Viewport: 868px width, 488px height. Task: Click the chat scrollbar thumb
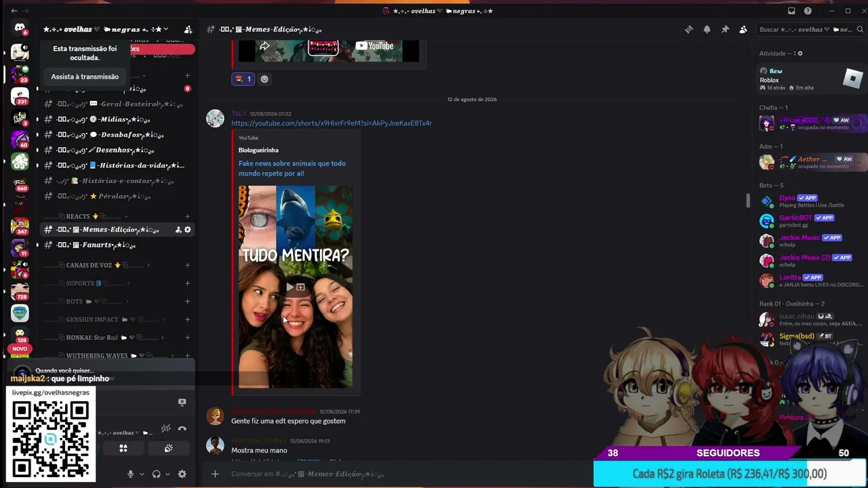pyautogui.click(x=748, y=201)
